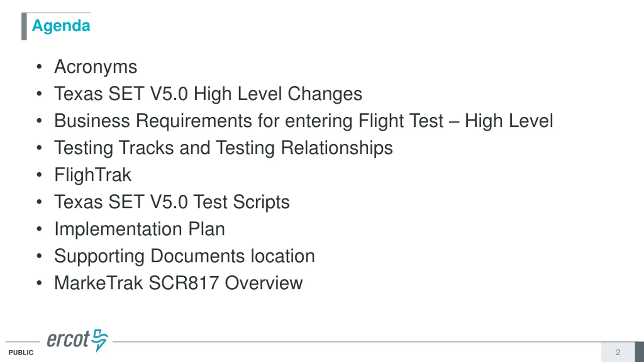Click MarkeTrak SCR817 Overview item
This screenshot has height=362, width=644.
pyautogui.click(x=178, y=283)
